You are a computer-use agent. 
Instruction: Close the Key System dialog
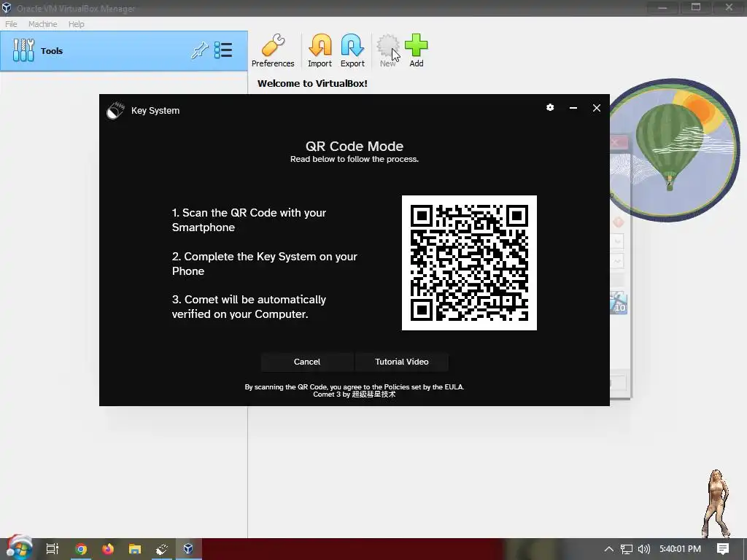point(597,108)
